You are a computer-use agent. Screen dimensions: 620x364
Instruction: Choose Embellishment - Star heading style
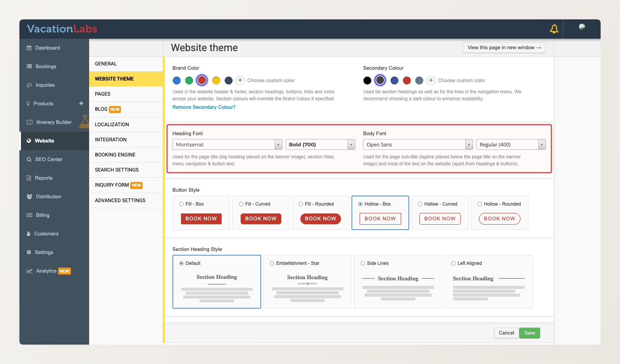click(x=272, y=263)
